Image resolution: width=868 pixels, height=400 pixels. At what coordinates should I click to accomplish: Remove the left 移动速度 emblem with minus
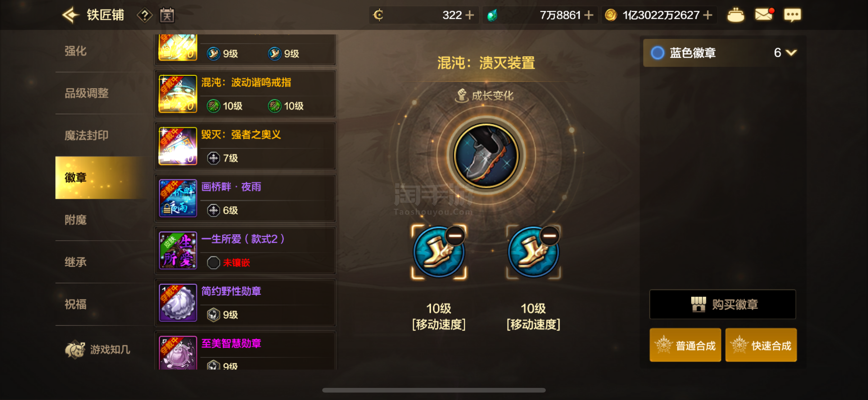click(x=455, y=236)
